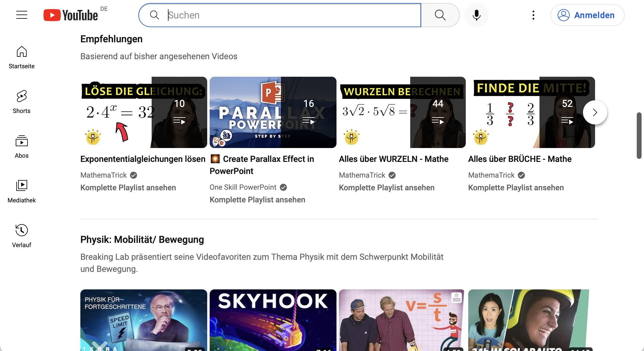Click Komplette Playlist ansehen for Exponentialgleichungen
This screenshot has height=351, width=644.
coord(128,188)
